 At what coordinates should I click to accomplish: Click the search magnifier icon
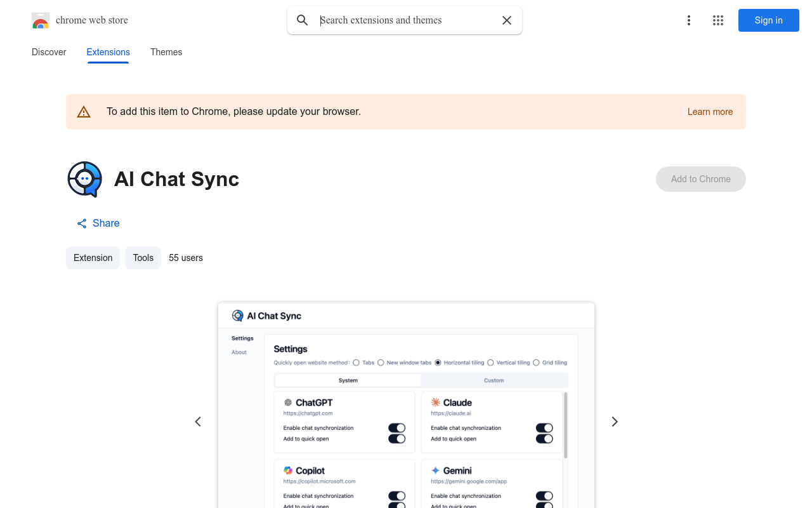click(303, 20)
